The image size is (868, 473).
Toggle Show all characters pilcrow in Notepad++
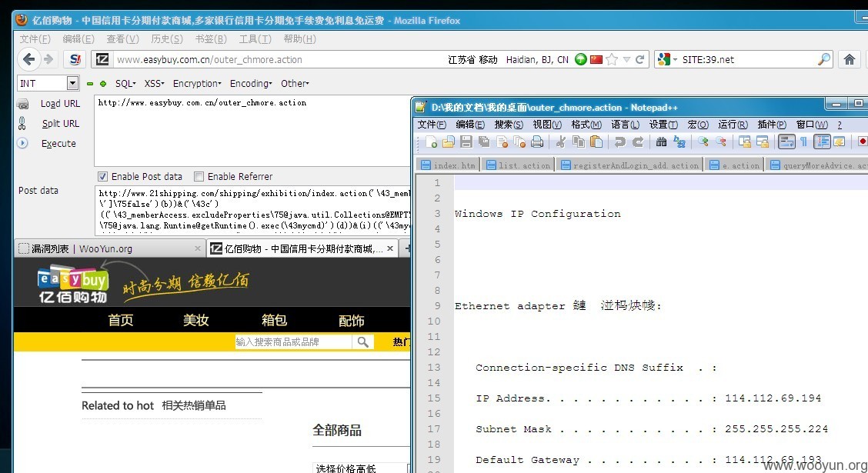click(x=804, y=142)
